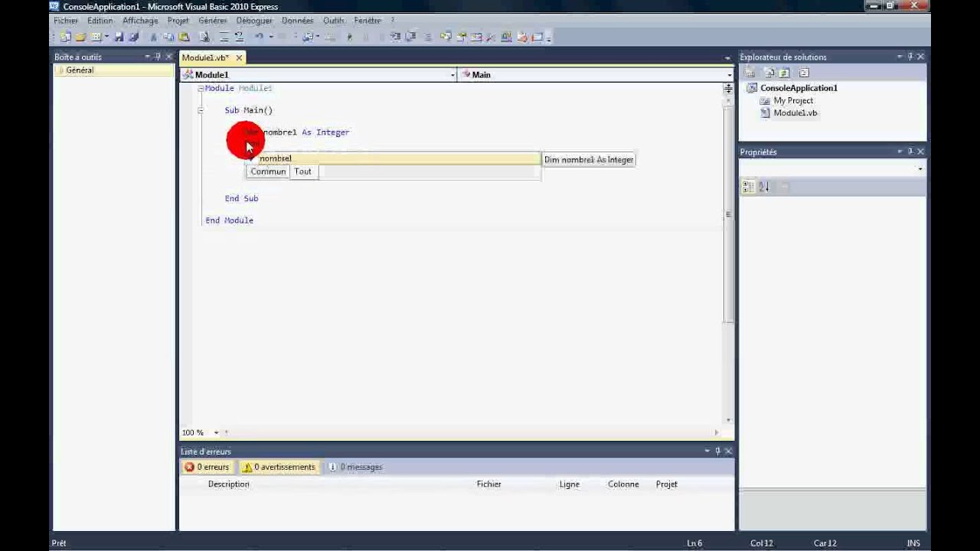The height and width of the screenshot is (551, 980).
Task: Sort error list by Fichier column
Action: [488, 484]
